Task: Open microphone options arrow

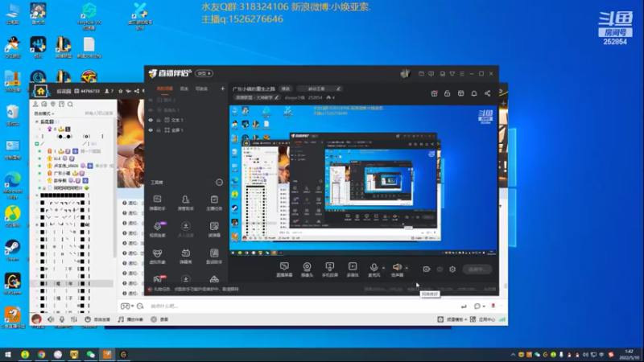Action: [x=384, y=268]
